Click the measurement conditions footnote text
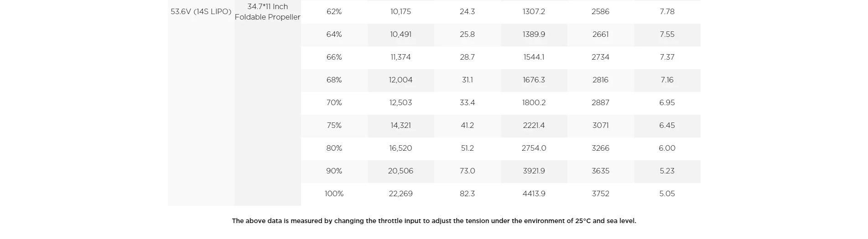Screen dimensions: 868x239 click(434, 221)
